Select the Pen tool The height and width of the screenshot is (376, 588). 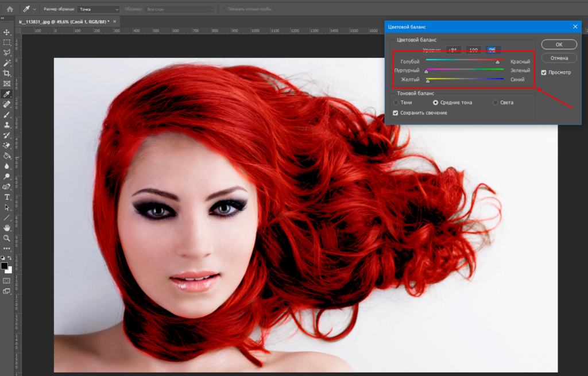point(7,187)
